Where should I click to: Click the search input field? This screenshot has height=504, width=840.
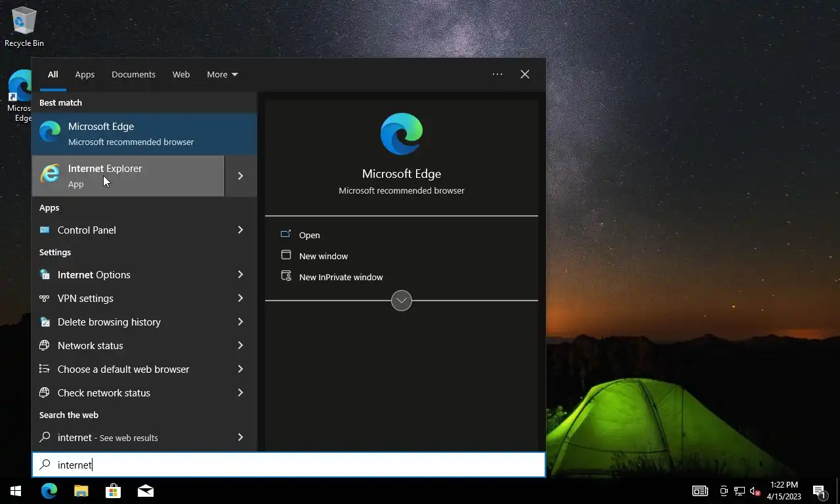click(289, 465)
